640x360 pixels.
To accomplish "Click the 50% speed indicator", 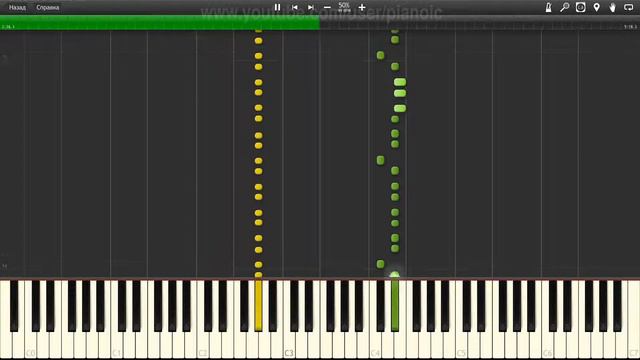I will coord(344,7).
